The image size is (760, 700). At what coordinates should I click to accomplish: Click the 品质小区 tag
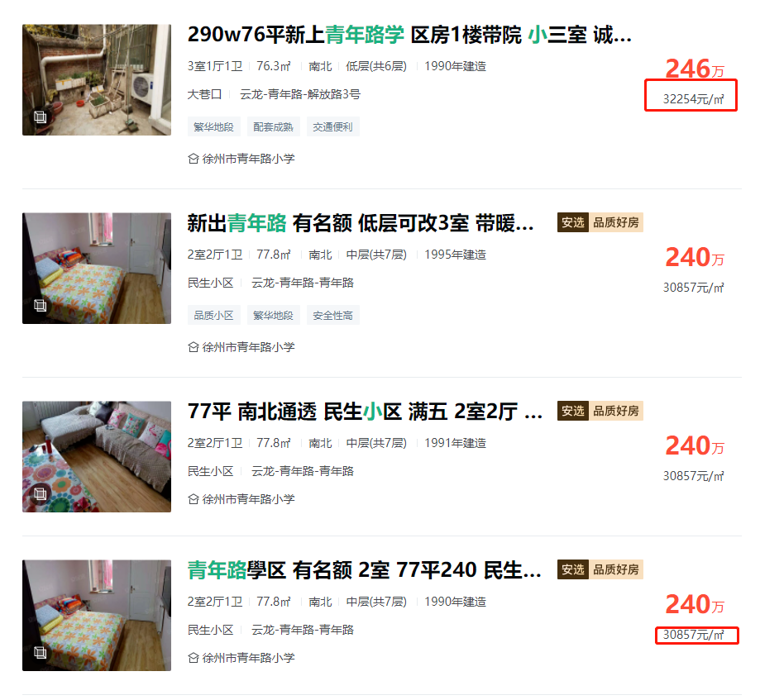[x=213, y=316]
